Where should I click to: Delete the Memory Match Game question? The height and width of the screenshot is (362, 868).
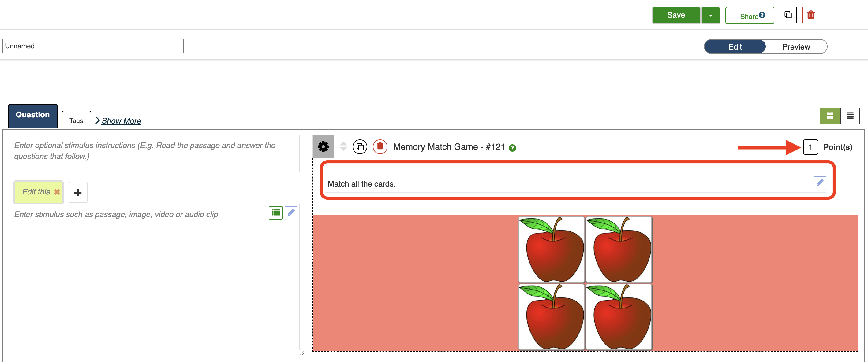[x=380, y=147]
